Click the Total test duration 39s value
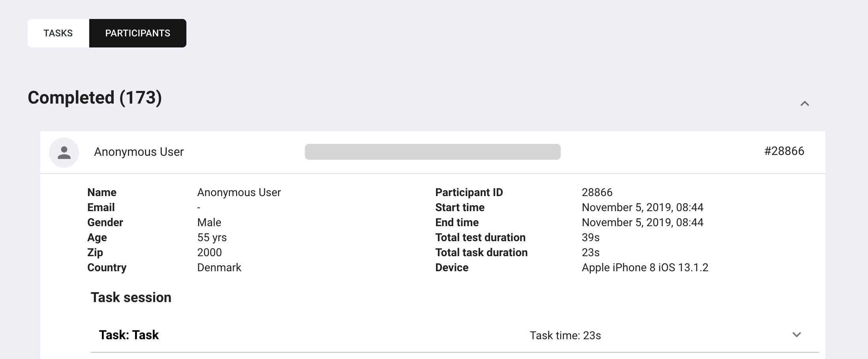Viewport: 868px width, 359px height. [x=591, y=238]
